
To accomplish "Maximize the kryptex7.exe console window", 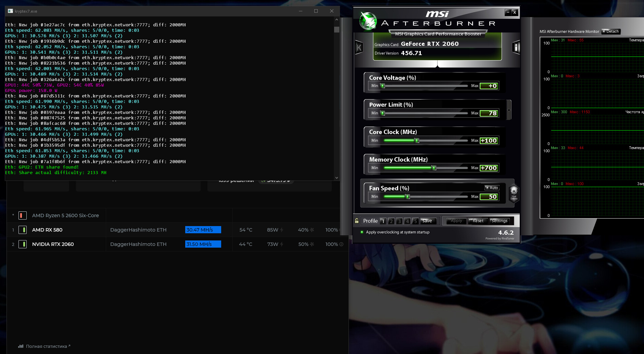I will tap(316, 11).
